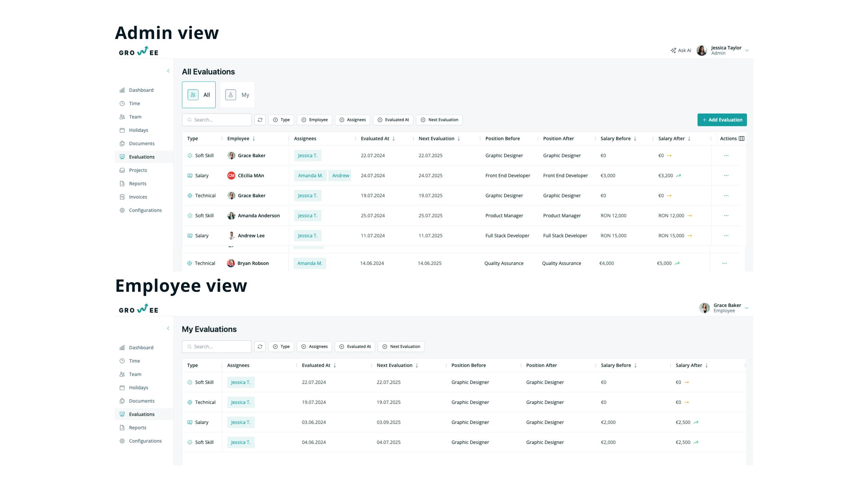Select the All evaluations tab
This screenshot has width=868, height=488.
(x=199, y=95)
